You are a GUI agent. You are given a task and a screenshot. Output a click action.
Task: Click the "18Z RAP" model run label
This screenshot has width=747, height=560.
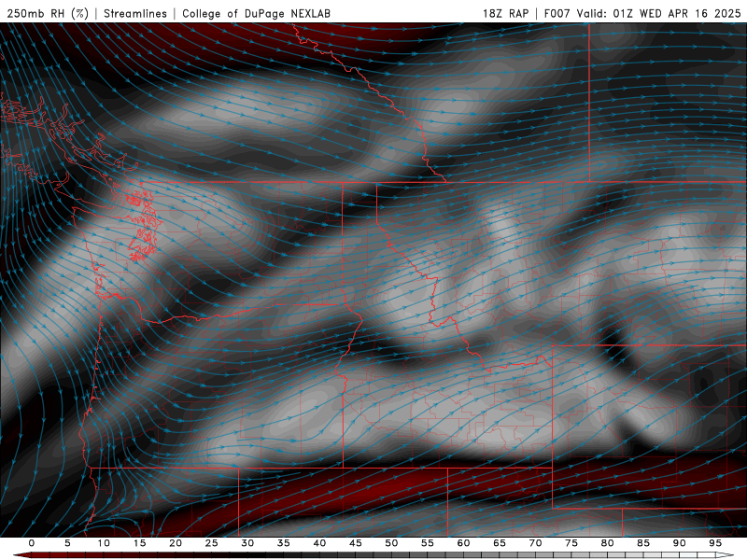coord(505,13)
